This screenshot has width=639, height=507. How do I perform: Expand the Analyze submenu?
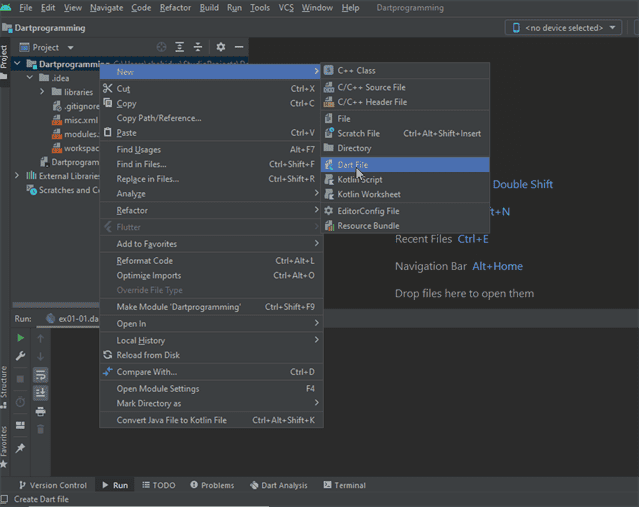coord(211,194)
